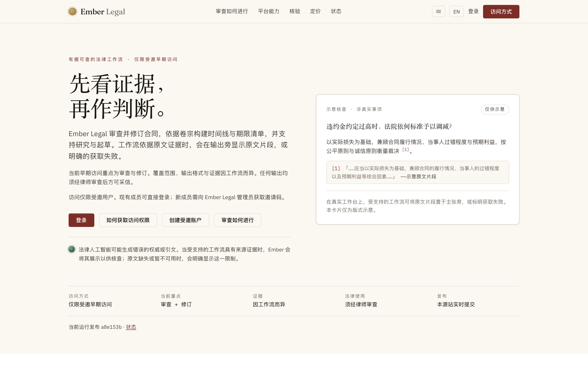This screenshot has height=368, width=588.
Task: Open 状态 in the top navigation
Action: pyautogui.click(x=336, y=11)
